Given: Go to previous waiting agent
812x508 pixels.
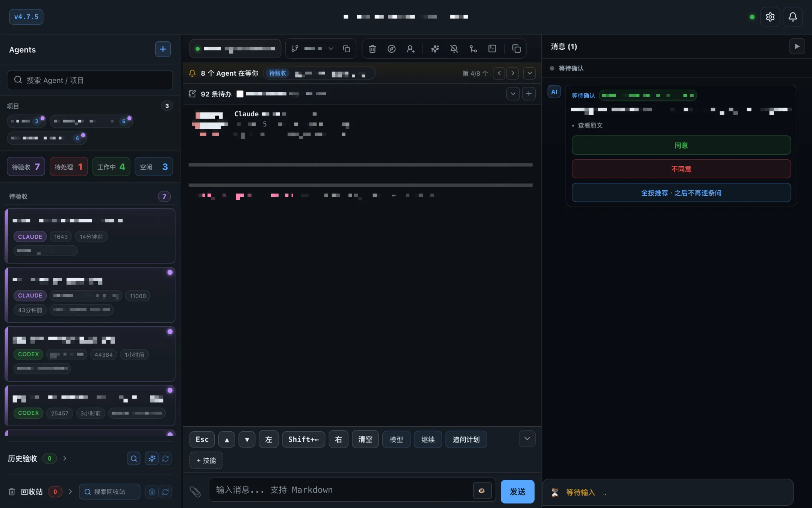Looking at the screenshot, I should [x=499, y=73].
